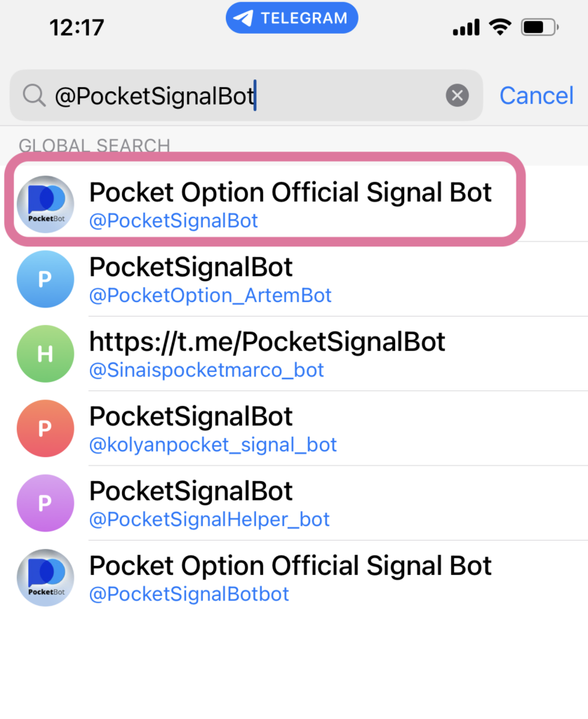Viewport: 588px width, 719px height.
Task: Tap the purple P avatar icon
Action: [46, 503]
